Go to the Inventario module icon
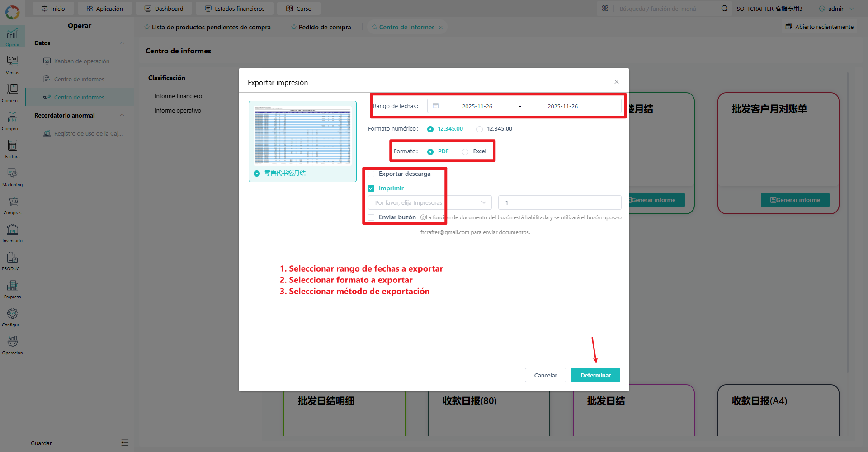Viewport: 868px width, 452px height. (x=12, y=233)
